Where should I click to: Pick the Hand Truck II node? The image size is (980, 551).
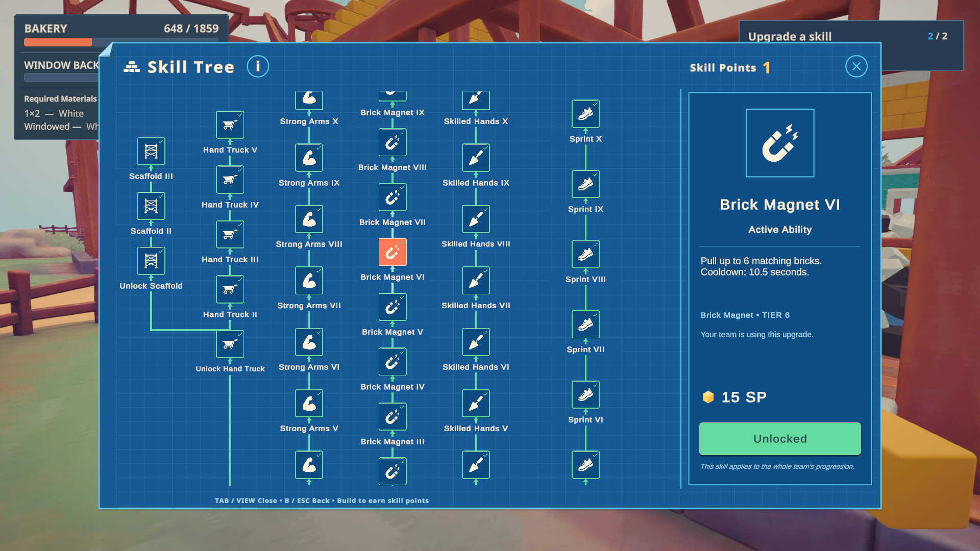pyautogui.click(x=230, y=289)
